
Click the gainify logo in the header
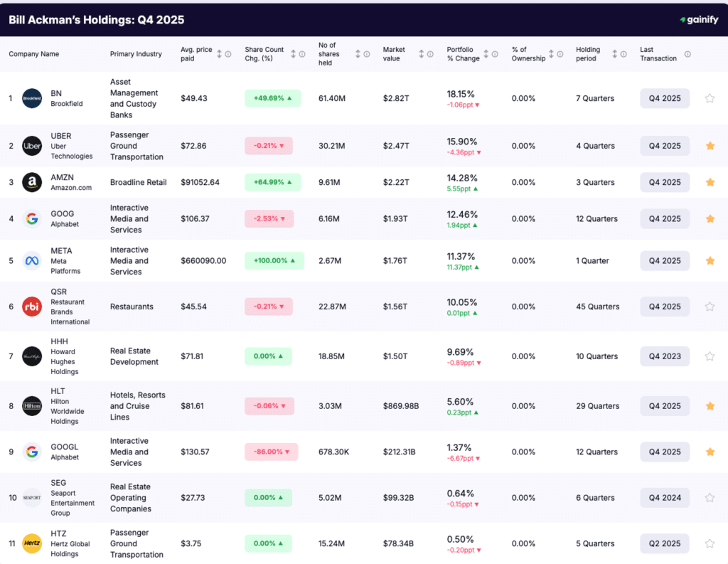699,20
